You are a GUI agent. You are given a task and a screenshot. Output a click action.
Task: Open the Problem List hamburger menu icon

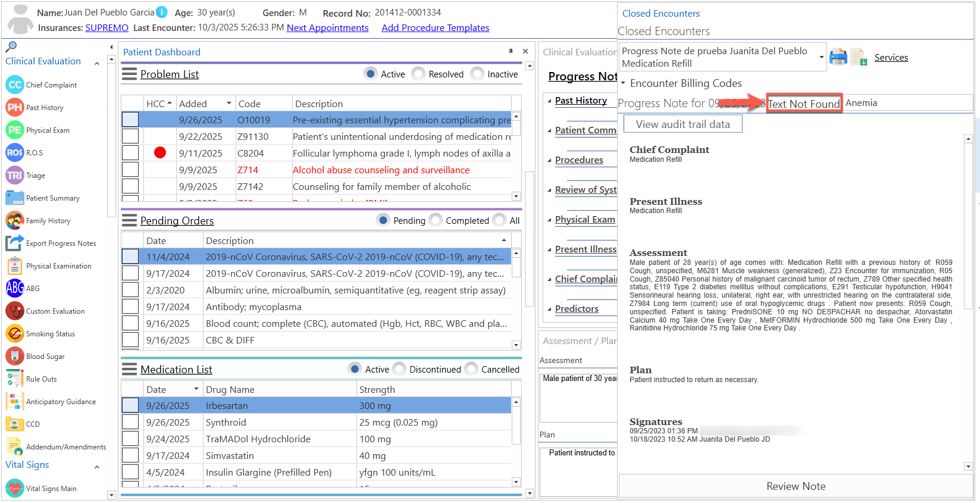click(129, 74)
